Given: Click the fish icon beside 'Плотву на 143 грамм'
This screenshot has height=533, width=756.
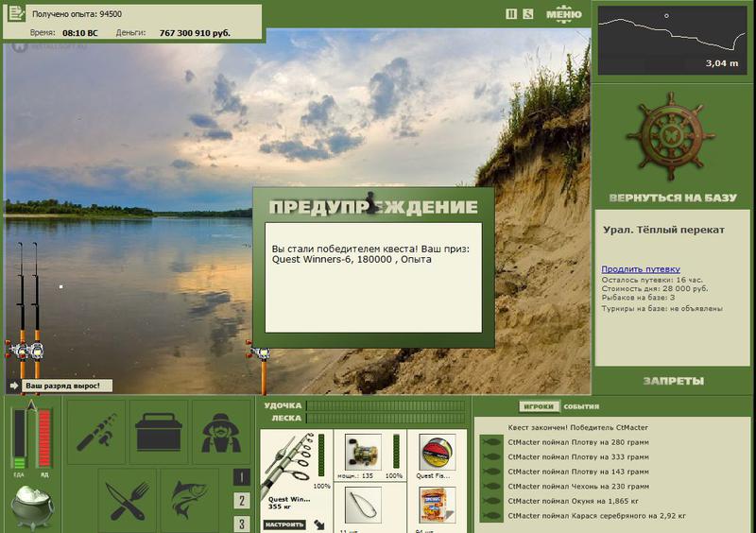Looking at the screenshot, I should point(491,472).
